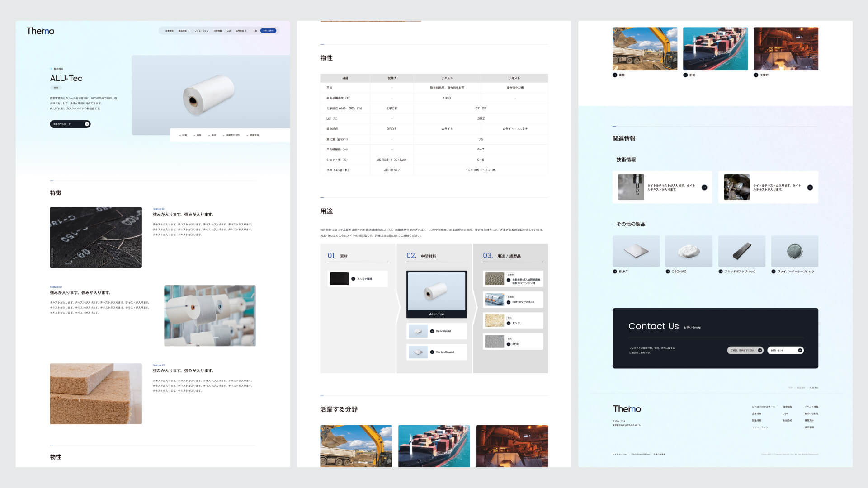Click arrow icon on 資料ダウンロード button
The height and width of the screenshot is (488, 868).
click(87, 124)
